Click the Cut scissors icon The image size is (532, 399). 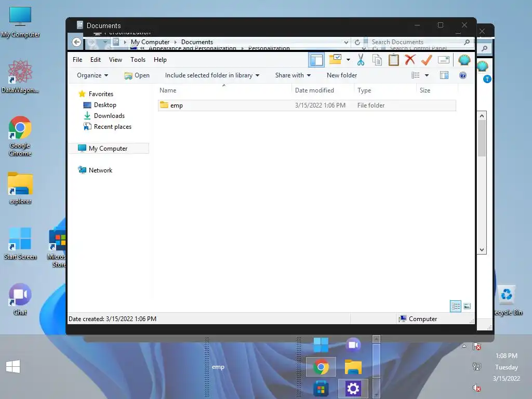pyautogui.click(x=361, y=60)
